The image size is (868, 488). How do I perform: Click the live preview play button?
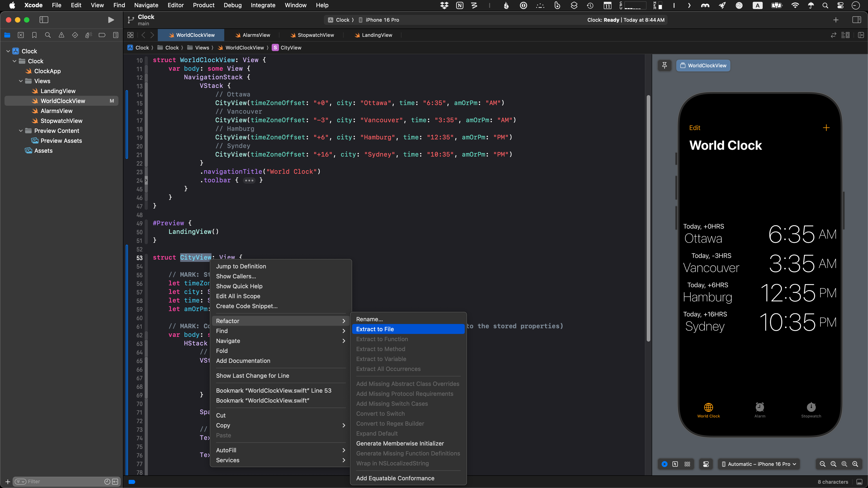click(x=664, y=464)
